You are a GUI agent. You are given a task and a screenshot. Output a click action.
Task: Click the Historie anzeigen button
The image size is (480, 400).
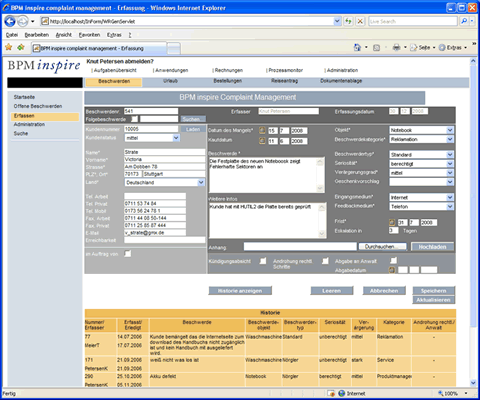(240, 291)
